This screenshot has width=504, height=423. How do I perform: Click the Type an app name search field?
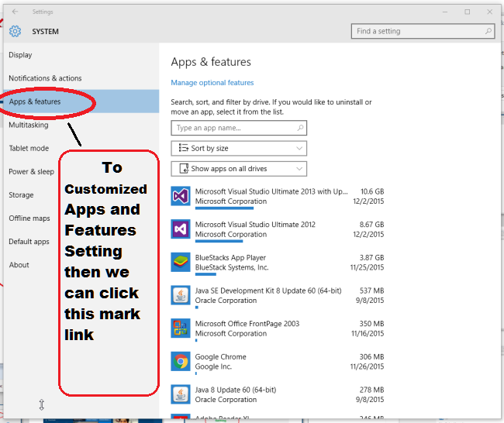tap(239, 128)
